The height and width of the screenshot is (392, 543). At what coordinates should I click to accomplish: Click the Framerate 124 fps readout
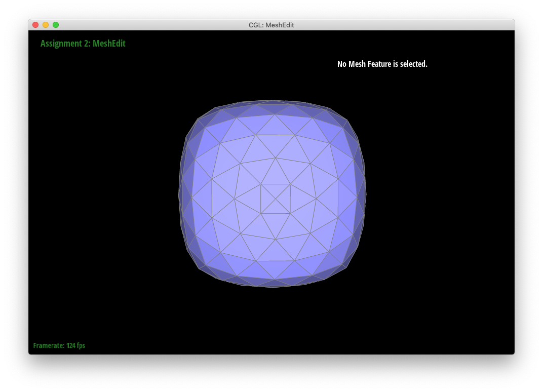[x=59, y=345]
